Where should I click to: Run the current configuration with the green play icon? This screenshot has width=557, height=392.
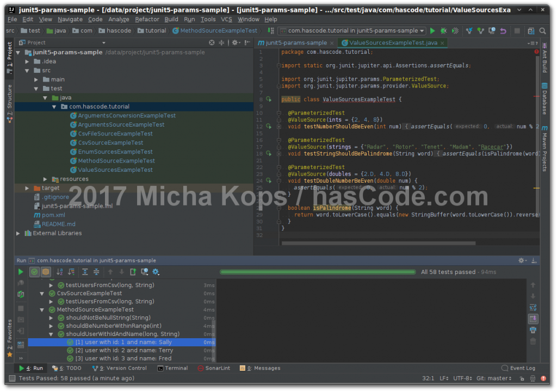pos(432,31)
